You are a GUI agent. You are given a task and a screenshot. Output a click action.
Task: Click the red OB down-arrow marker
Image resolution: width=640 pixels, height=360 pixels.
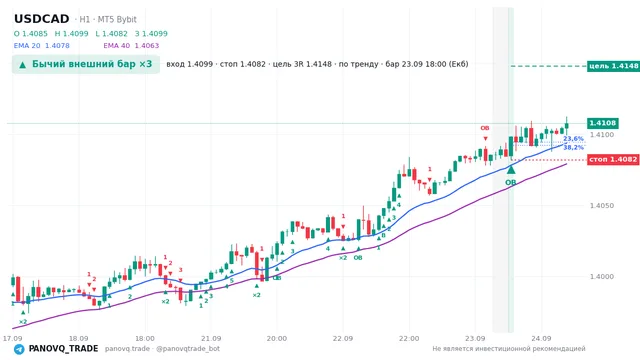click(485, 139)
